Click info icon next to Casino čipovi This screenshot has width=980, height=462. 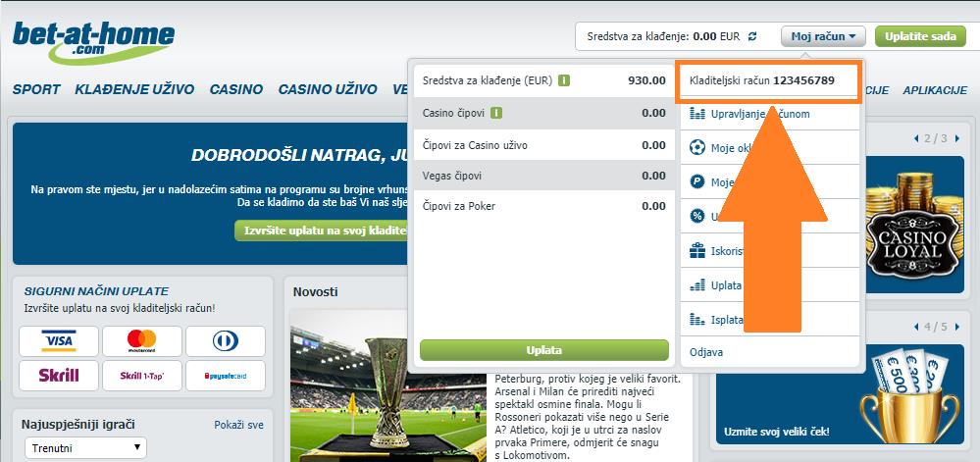pyautogui.click(x=496, y=113)
